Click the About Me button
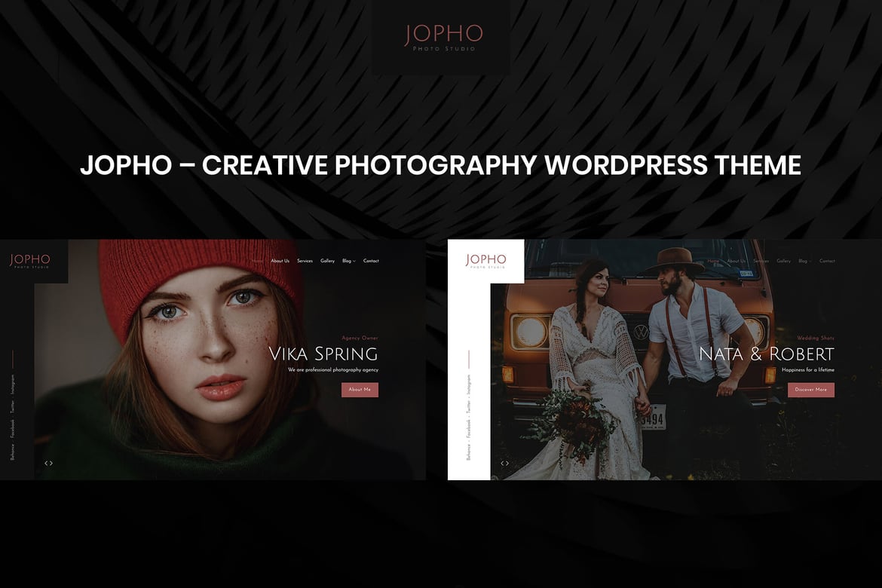This screenshot has height=588, width=882. point(360,390)
